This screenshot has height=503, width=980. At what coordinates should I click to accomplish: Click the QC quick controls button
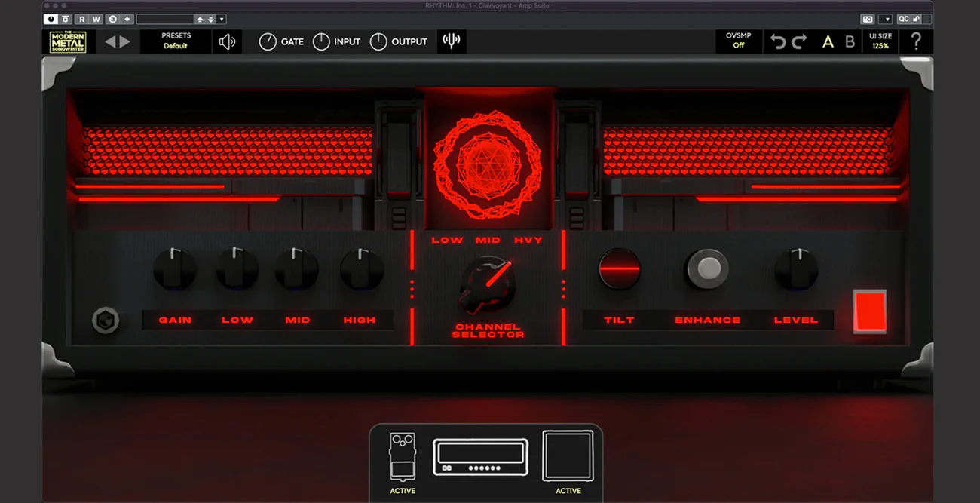point(904,19)
